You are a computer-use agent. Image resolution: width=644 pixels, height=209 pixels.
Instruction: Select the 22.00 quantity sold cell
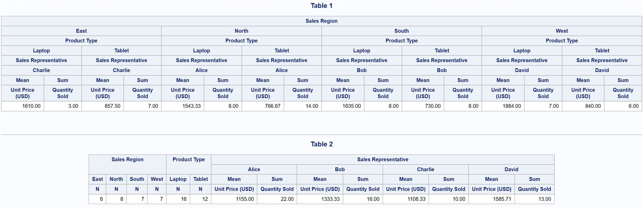pyautogui.click(x=277, y=199)
